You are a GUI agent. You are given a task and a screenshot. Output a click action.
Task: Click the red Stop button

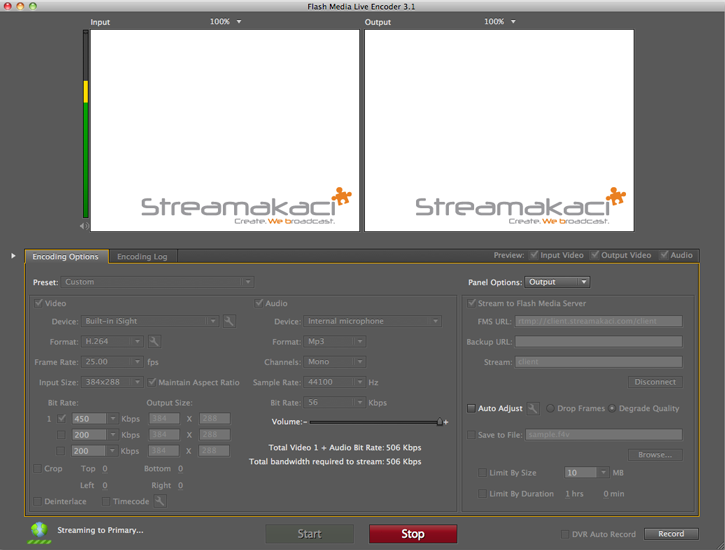[413, 534]
